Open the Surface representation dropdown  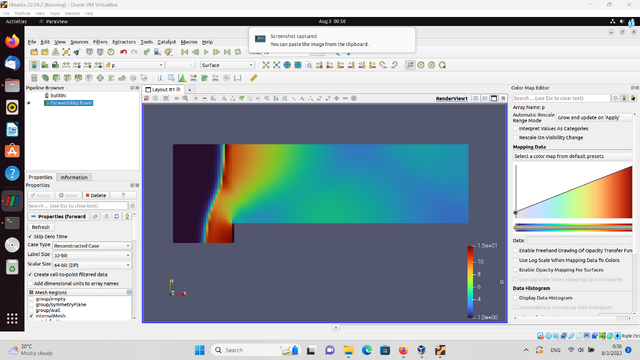(227, 65)
